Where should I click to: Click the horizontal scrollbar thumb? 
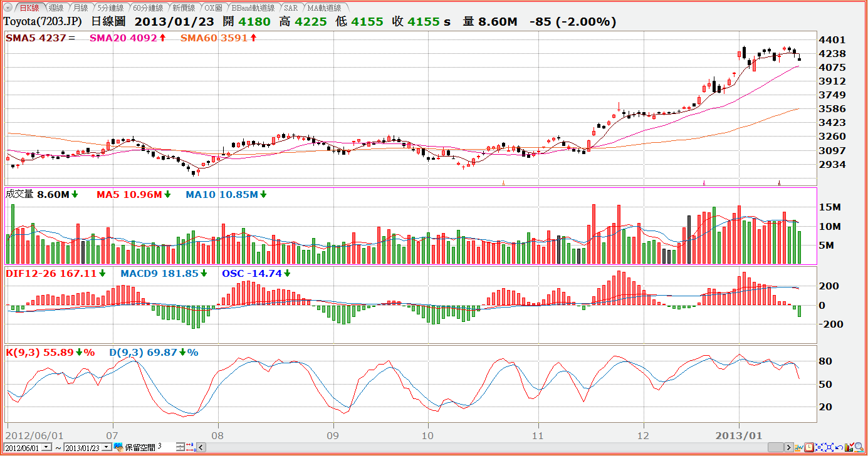tap(776, 447)
